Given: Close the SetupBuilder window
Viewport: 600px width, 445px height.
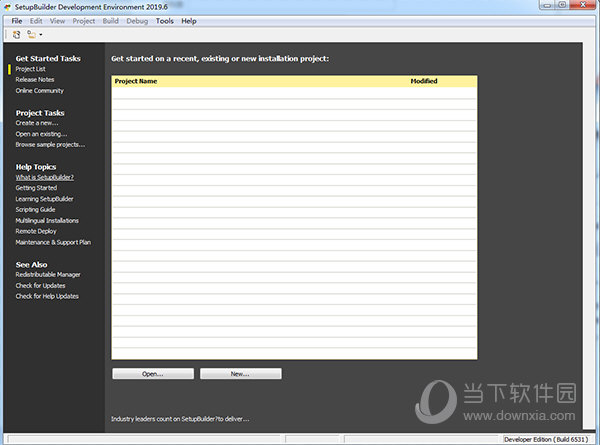Looking at the screenshot, I should [583, 5].
